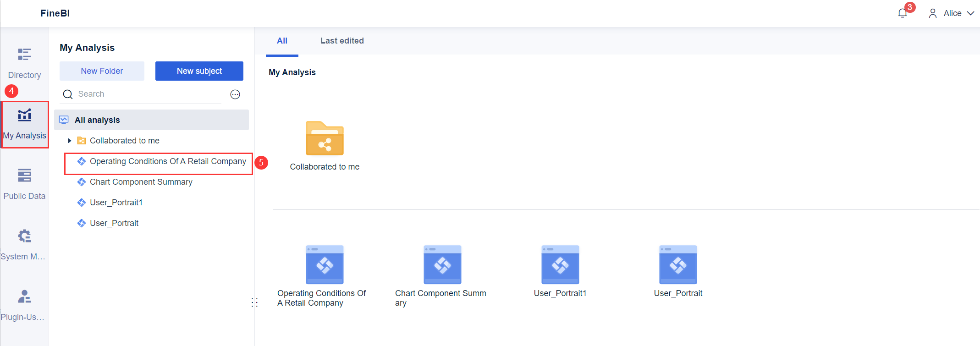Open Public Data sidebar section
Viewport: 980px width, 346px height.
[x=24, y=185]
